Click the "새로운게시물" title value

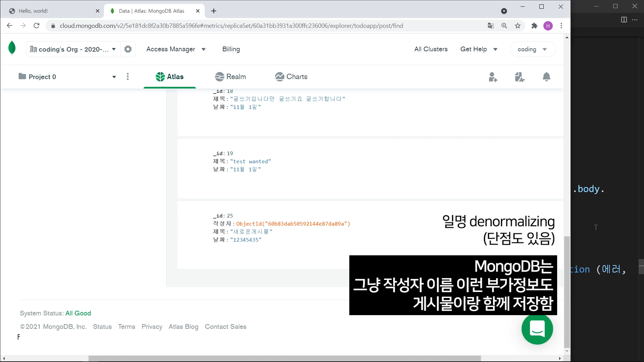click(251, 232)
